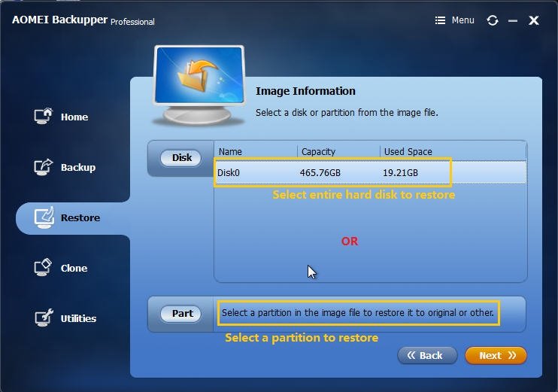Click the 465.76GB capacity cell
Viewport: 558px width, 392px height.
pyautogui.click(x=320, y=173)
